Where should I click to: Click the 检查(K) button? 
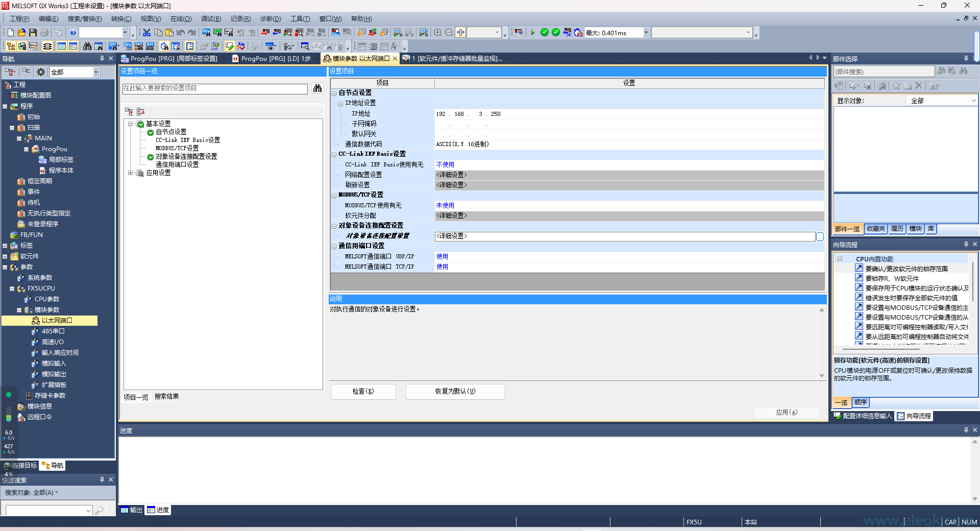tap(363, 392)
